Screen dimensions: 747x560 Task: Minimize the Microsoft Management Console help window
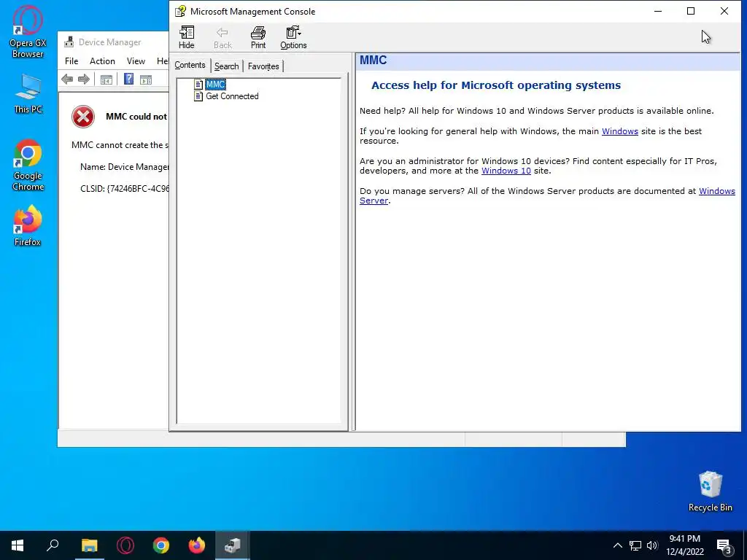pos(658,11)
